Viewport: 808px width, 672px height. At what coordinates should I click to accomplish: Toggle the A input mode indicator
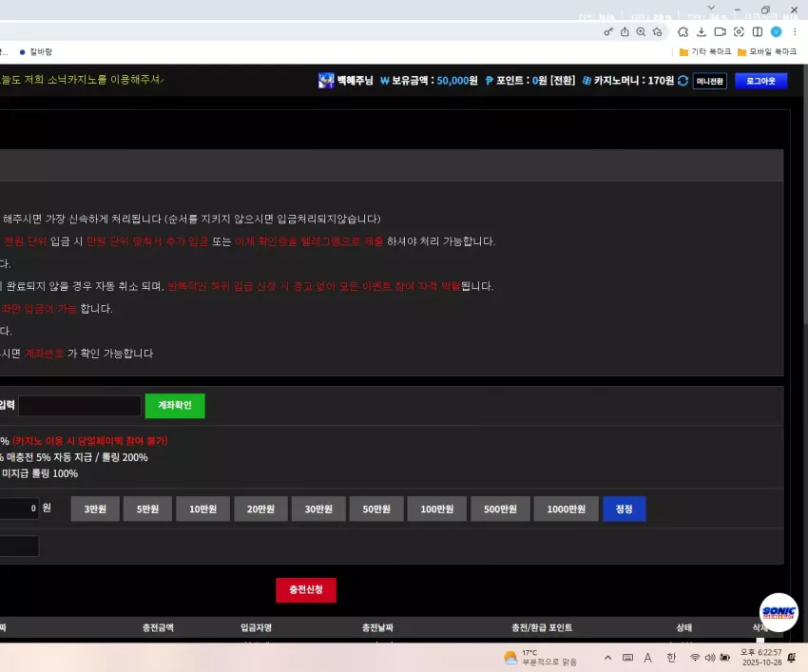[x=647, y=658]
